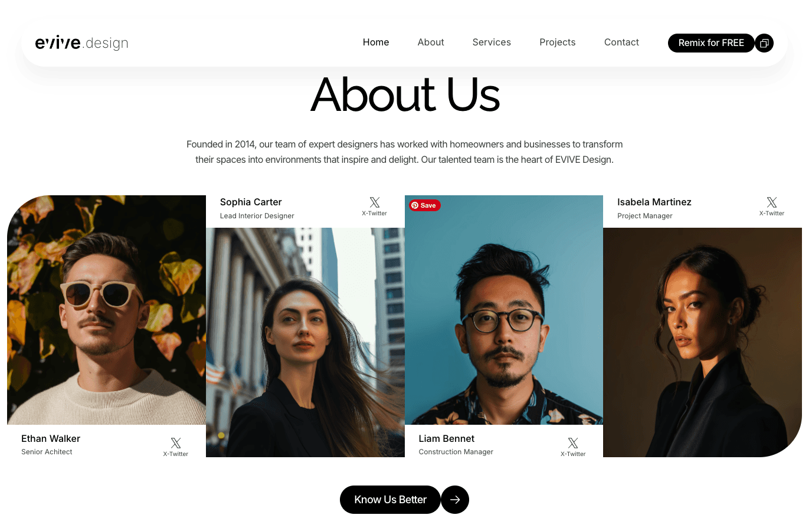This screenshot has height=528, width=812.
Task: Open the Services menu item
Action: point(492,42)
